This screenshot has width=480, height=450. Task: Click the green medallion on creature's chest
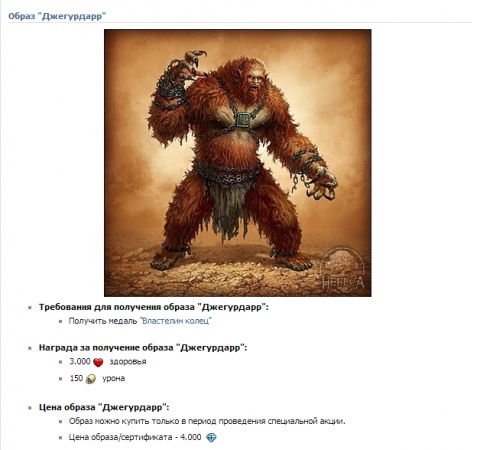coord(243,119)
